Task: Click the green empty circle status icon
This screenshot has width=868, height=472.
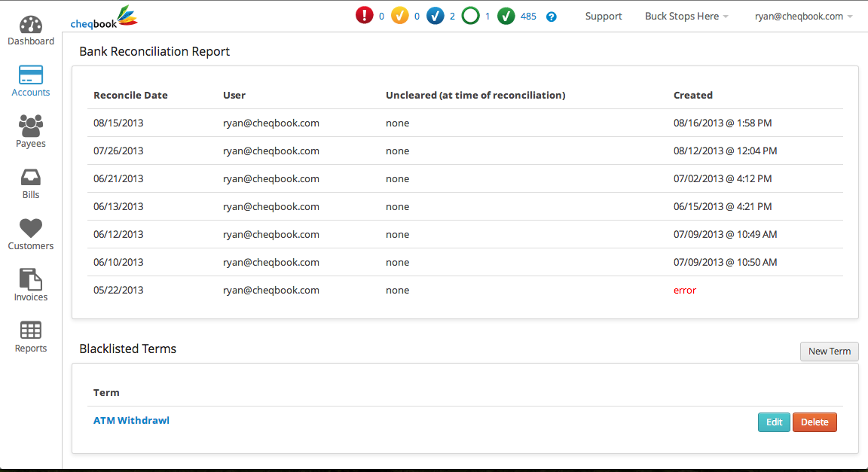Action: click(471, 16)
